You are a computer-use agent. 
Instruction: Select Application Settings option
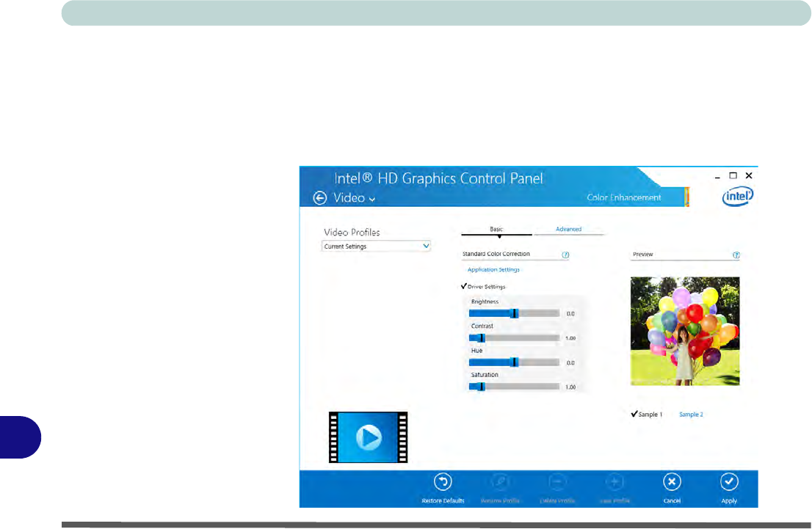point(493,270)
